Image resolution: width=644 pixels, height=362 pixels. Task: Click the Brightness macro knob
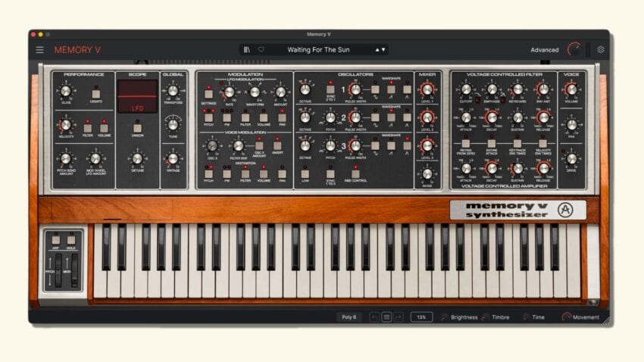pos(445,317)
